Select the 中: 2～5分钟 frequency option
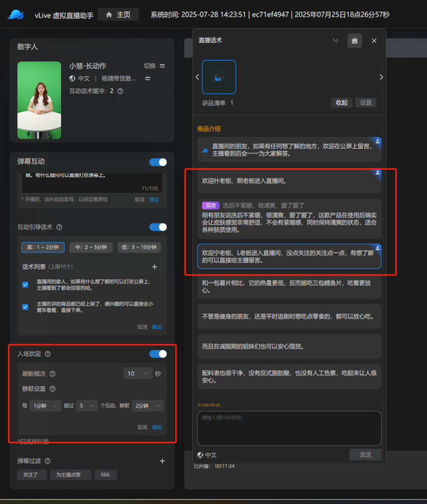Image resolution: width=427 pixels, height=504 pixels. 91,247
